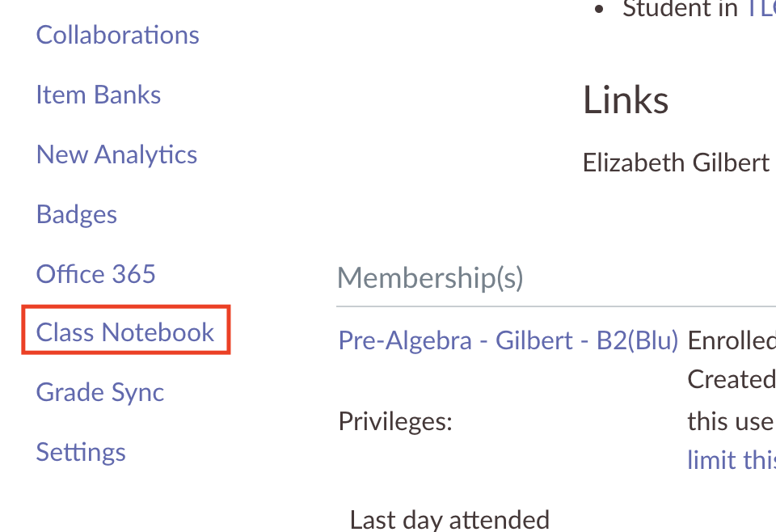Open the Collaborations navigation link
Screen dimensions: 776x532
point(117,35)
